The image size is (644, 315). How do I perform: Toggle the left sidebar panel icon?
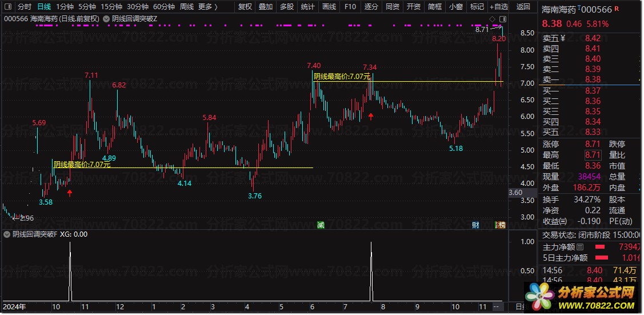coord(9,6)
